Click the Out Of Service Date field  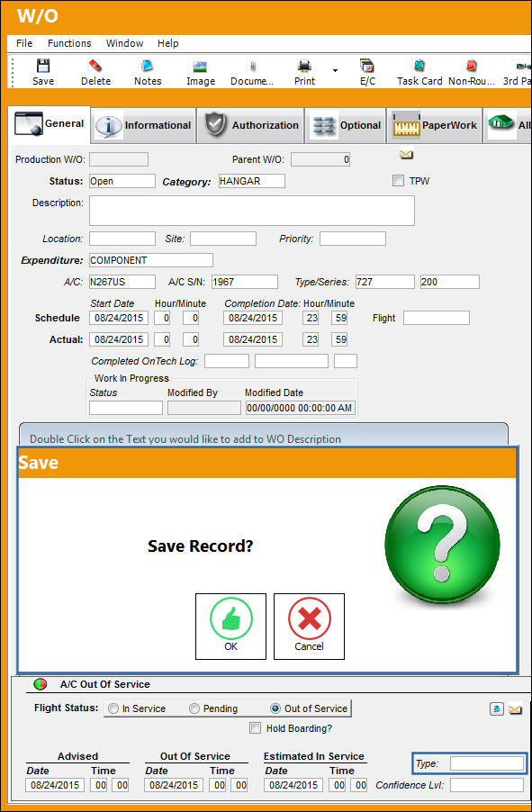tap(174, 785)
